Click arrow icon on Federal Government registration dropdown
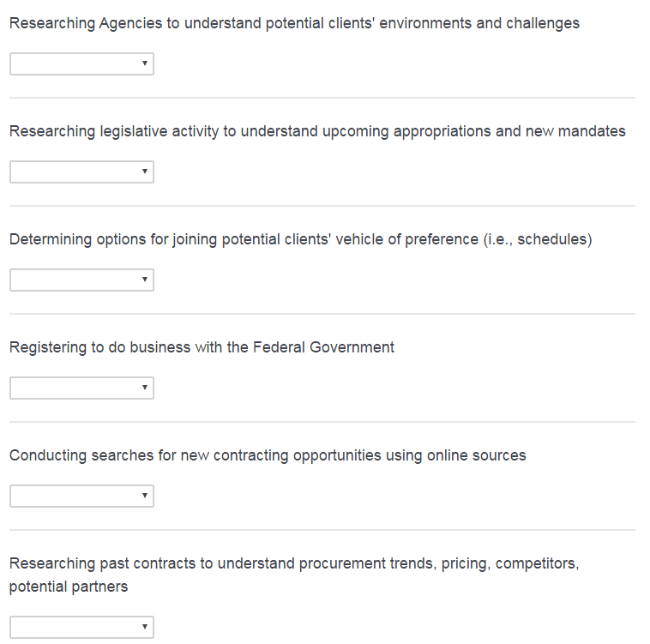The height and width of the screenshot is (644, 650). (x=145, y=388)
